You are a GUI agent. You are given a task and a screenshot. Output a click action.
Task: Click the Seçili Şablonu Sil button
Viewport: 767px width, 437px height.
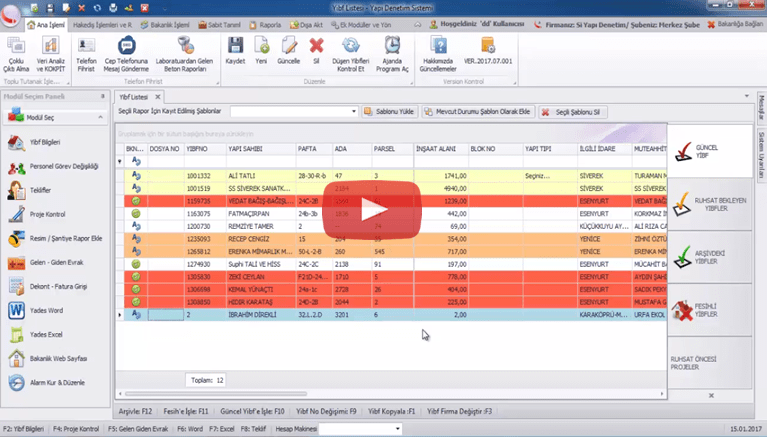572,112
